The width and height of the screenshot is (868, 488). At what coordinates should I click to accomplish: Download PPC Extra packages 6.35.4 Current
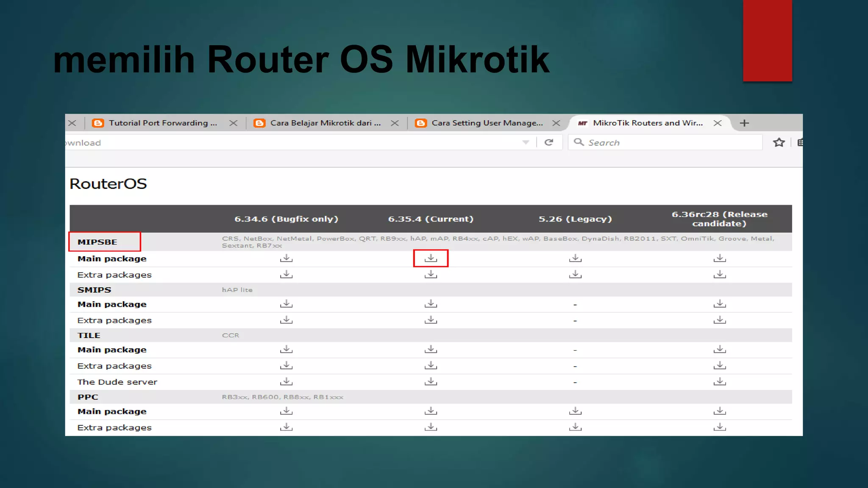(431, 427)
